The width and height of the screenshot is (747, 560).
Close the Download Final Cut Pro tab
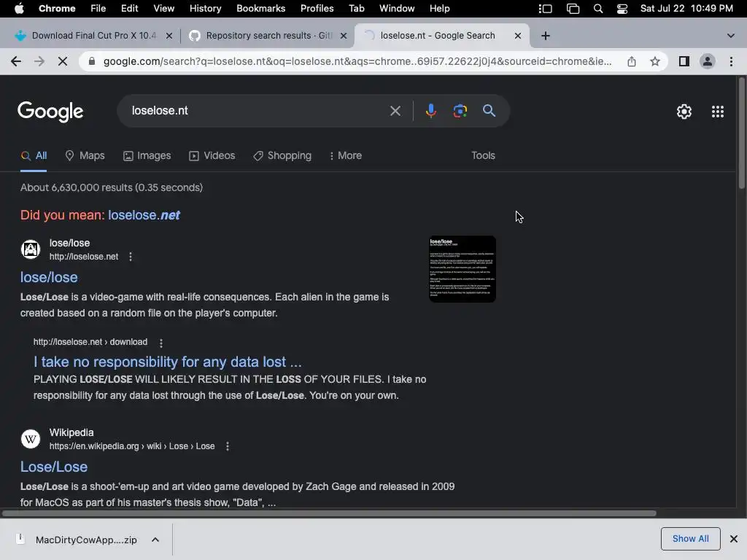[169, 36]
